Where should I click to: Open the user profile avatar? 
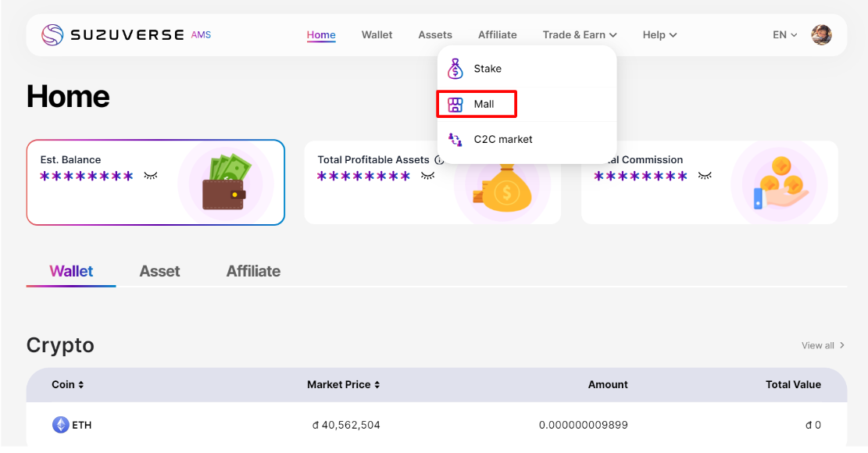[821, 35]
